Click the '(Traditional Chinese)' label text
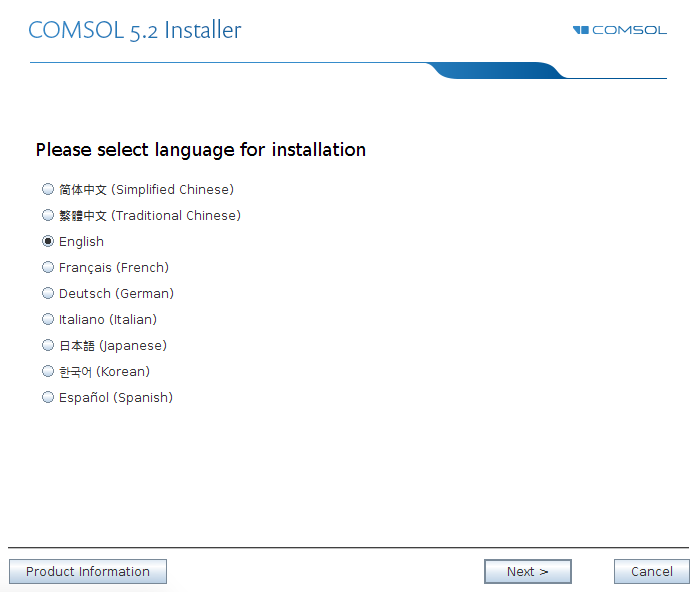This screenshot has height=592, width=700. [x=176, y=216]
